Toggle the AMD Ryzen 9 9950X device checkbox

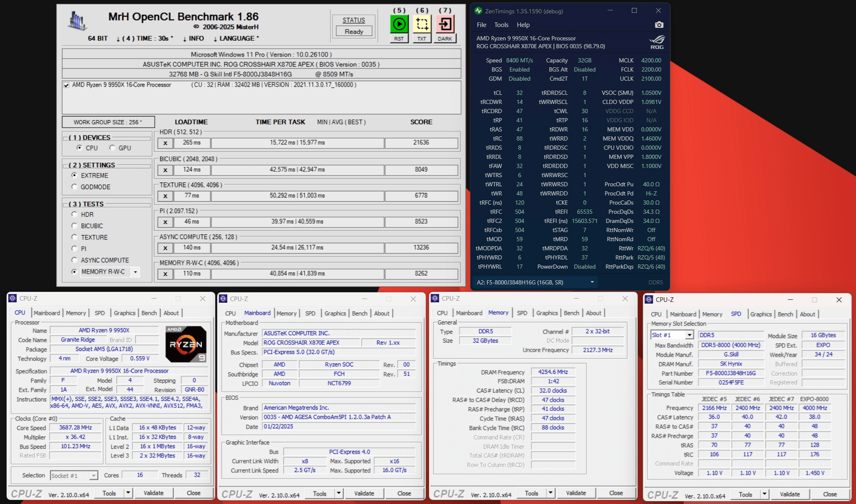pyautogui.click(x=66, y=85)
